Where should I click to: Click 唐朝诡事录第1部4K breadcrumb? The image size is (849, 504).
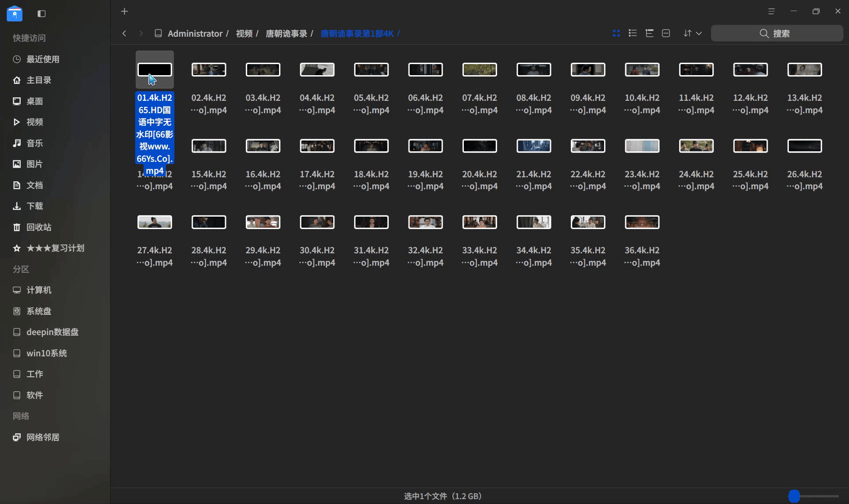click(357, 34)
